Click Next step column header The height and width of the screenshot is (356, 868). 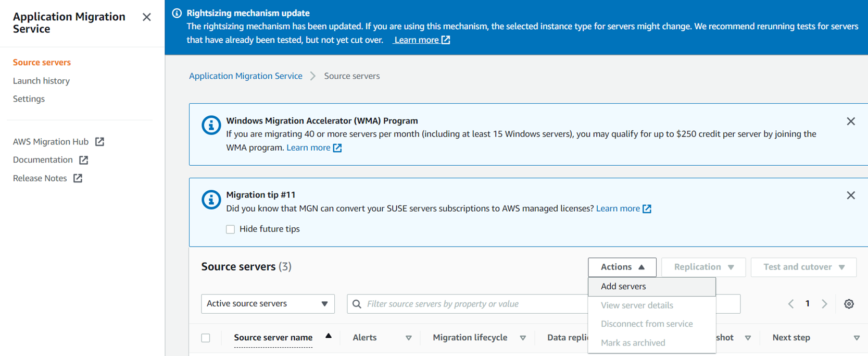(x=791, y=338)
